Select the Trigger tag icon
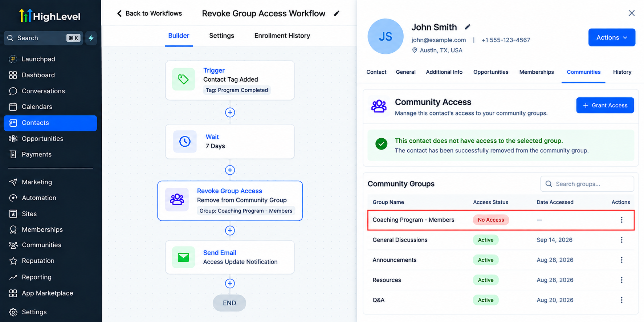The height and width of the screenshot is (322, 644). [183, 79]
